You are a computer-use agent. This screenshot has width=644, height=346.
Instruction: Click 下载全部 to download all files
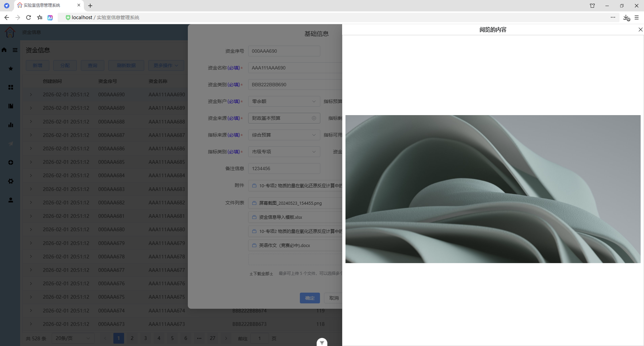(261, 274)
